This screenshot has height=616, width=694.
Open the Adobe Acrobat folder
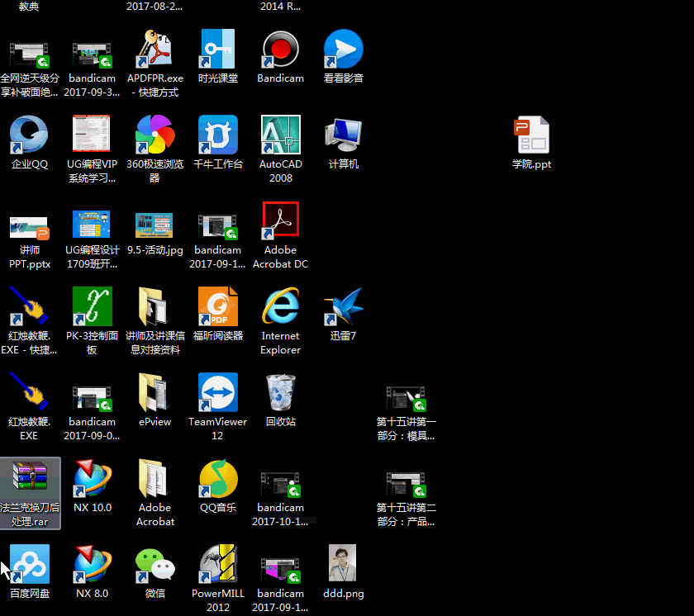pos(155,493)
